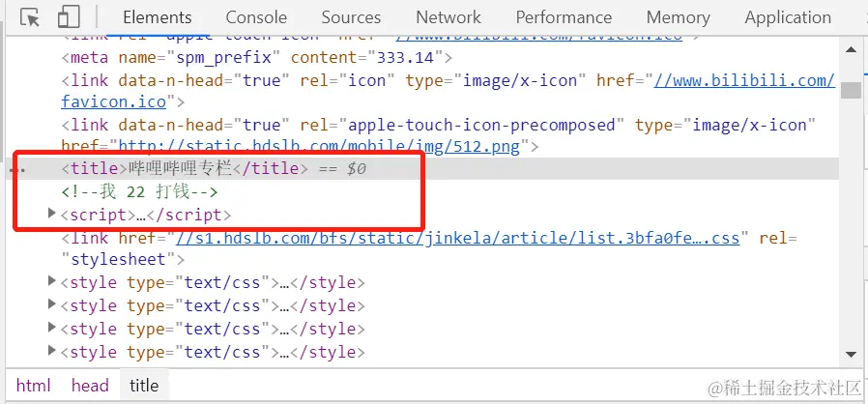
Task: Open the Performance tab
Action: click(x=564, y=17)
